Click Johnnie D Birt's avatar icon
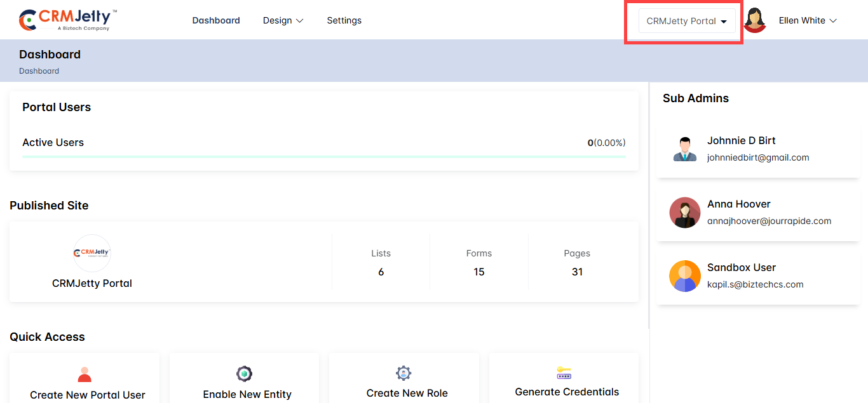868x403 pixels. [x=684, y=149]
